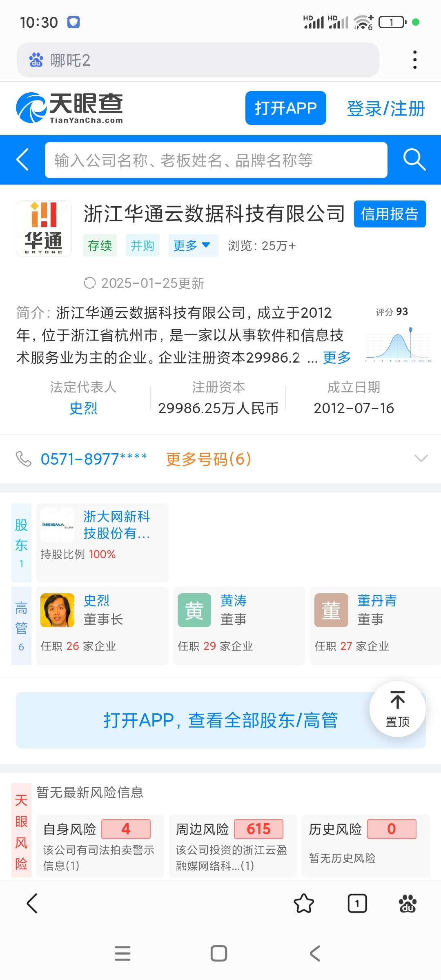Open the 史烈 董事长 executive name
Image resolution: width=441 pixels, height=980 pixels.
(96, 601)
